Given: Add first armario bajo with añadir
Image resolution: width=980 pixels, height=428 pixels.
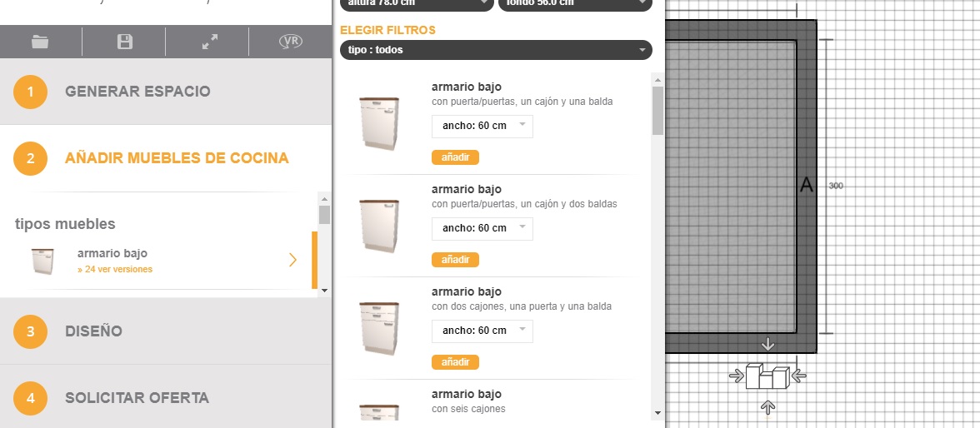Looking at the screenshot, I should click(455, 157).
